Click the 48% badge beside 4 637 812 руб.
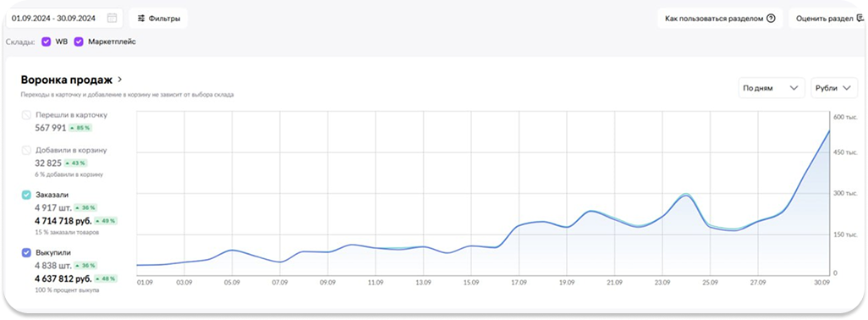Image resolution: width=868 pixels, height=320 pixels. [x=105, y=279]
